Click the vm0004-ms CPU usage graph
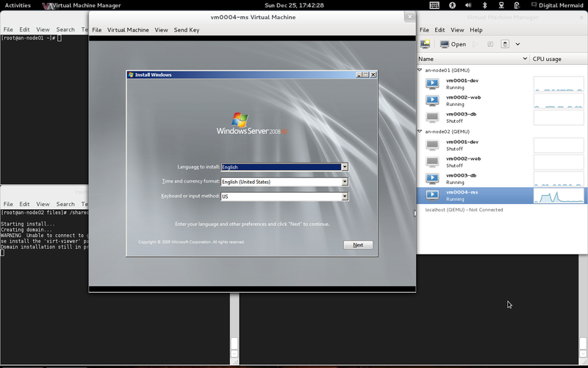 (559, 196)
